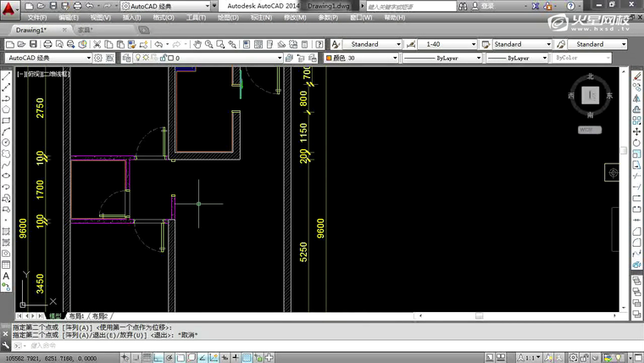Select the Line tool in draw toolbar
Viewport: 644px width, 363px height.
point(6,76)
